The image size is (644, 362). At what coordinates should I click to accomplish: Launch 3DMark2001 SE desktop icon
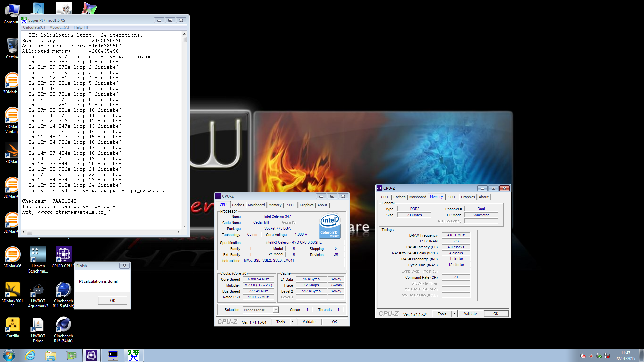point(12,295)
